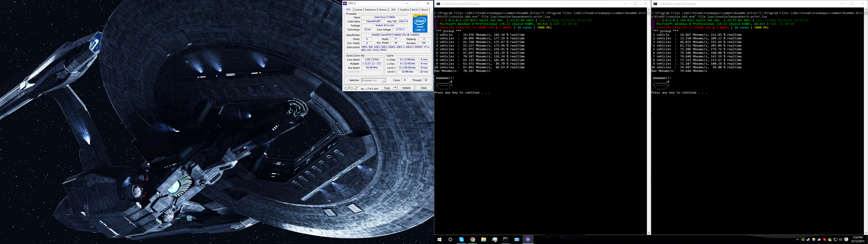Click the Threads value 16
The height and width of the screenshot is (244, 868).
click(426, 80)
